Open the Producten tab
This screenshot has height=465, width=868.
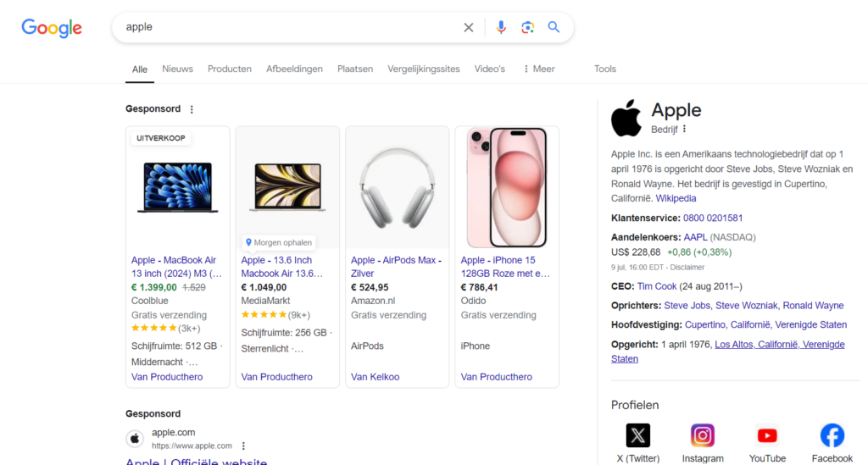(230, 69)
